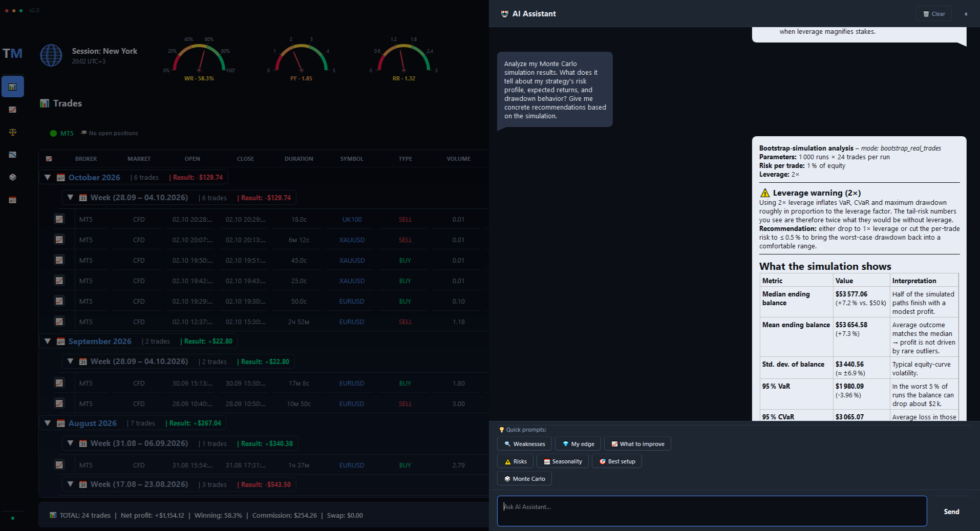Click the WR 58.3% gauge
The width and height of the screenshot is (980, 531).
(x=199, y=59)
